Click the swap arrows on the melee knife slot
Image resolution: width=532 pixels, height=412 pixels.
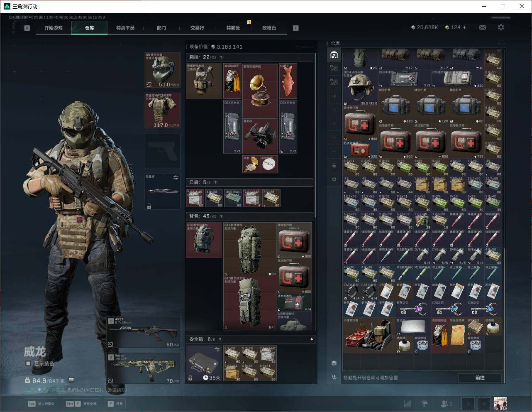176,177
